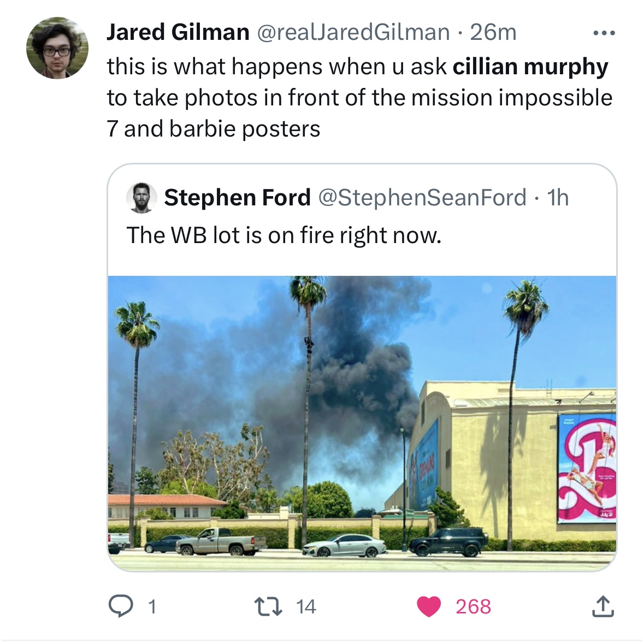Open Stephen Ford's small avatar

(x=141, y=198)
